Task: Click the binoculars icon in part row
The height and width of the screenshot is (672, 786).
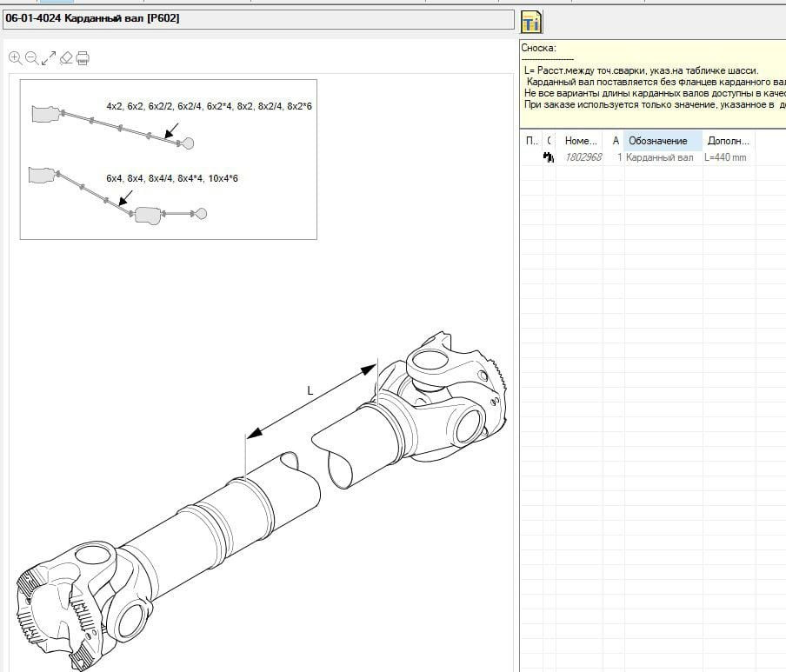Action: click(x=549, y=157)
